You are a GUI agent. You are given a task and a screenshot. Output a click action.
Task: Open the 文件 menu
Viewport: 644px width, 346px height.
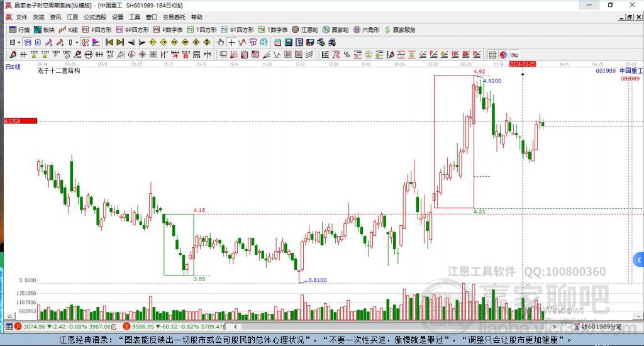[x=21, y=17]
